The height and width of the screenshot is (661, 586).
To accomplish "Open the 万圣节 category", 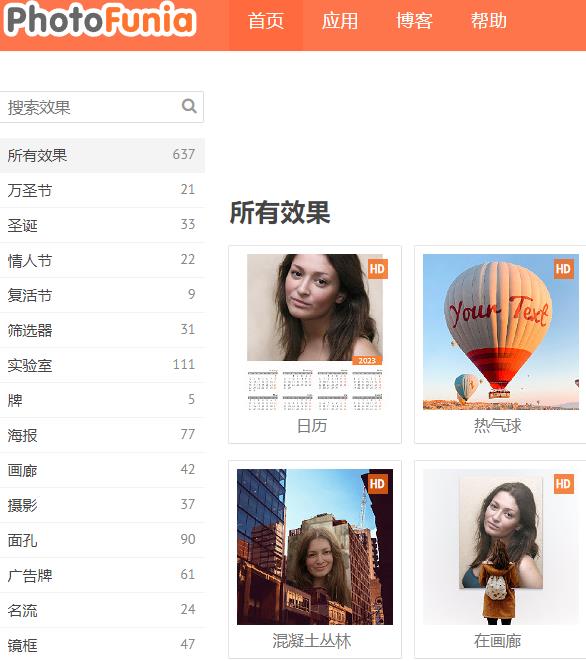I will 102,190.
